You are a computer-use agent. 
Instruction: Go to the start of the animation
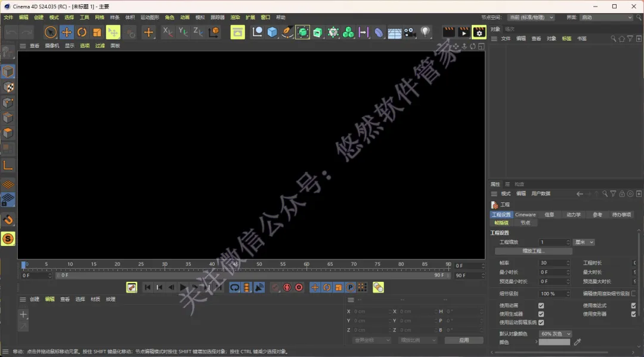(147, 287)
